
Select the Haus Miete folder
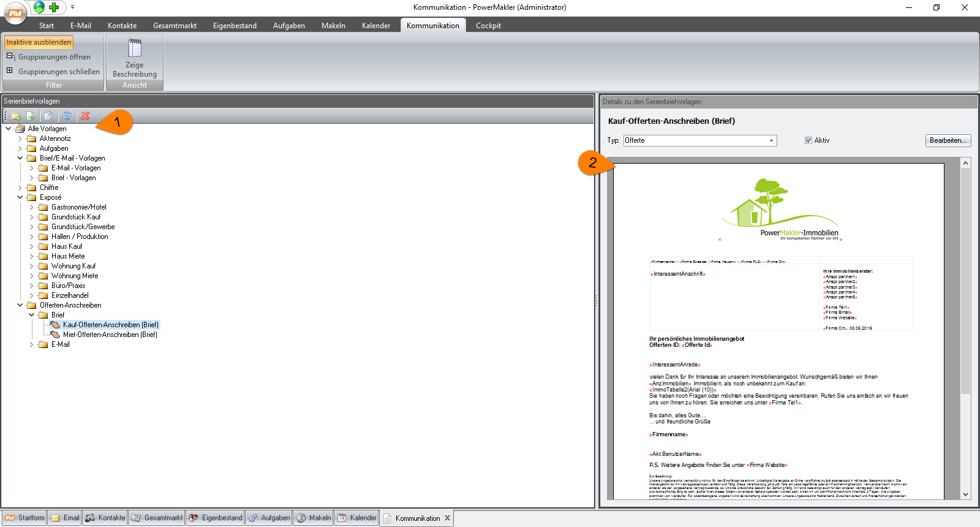point(68,256)
